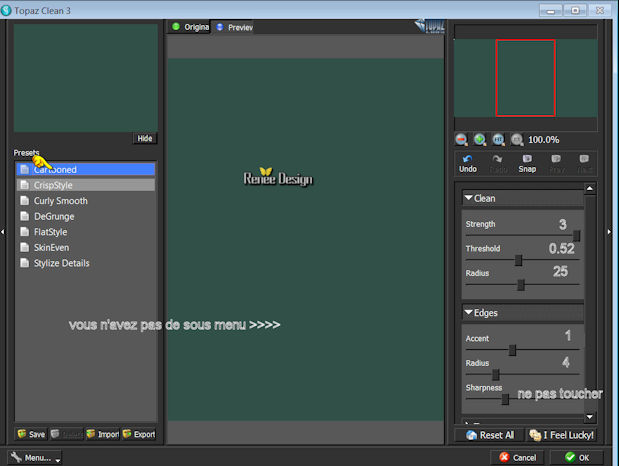Click the Threshold value 0.52
The width and height of the screenshot is (619, 466).
[561, 248]
